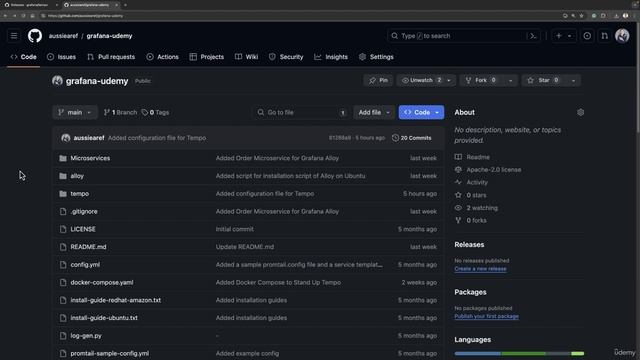Viewport: 640px width, 360px height.
Task: Open the GitHub hamburger navigation menu
Action: tap(14, 36)
